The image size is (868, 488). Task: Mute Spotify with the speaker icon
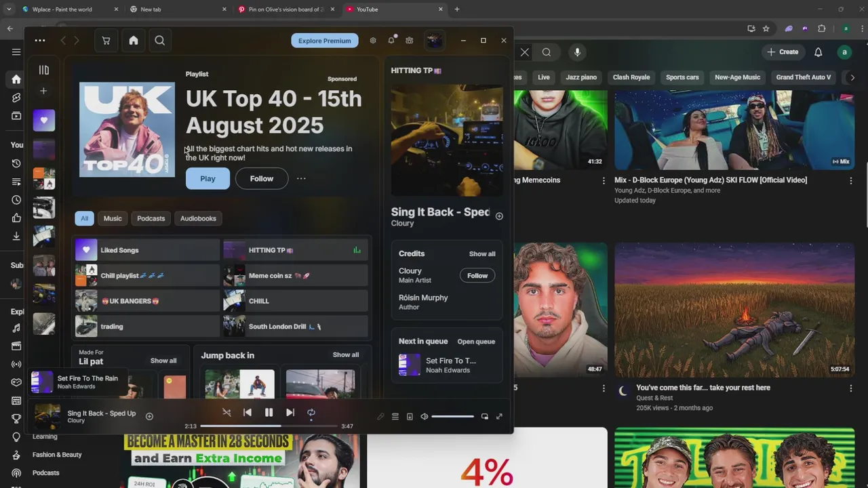tap(425, 416)
